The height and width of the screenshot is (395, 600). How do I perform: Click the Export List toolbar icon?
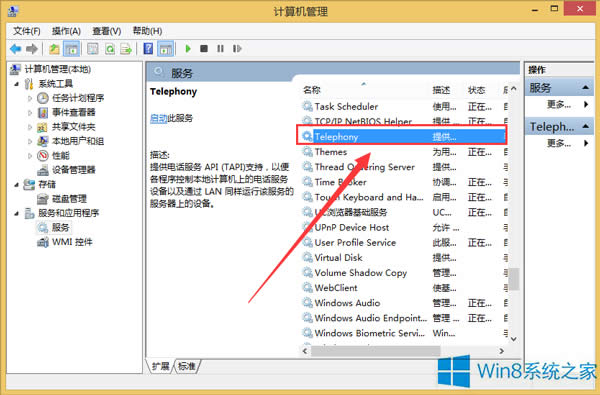[x=126, y=49]
